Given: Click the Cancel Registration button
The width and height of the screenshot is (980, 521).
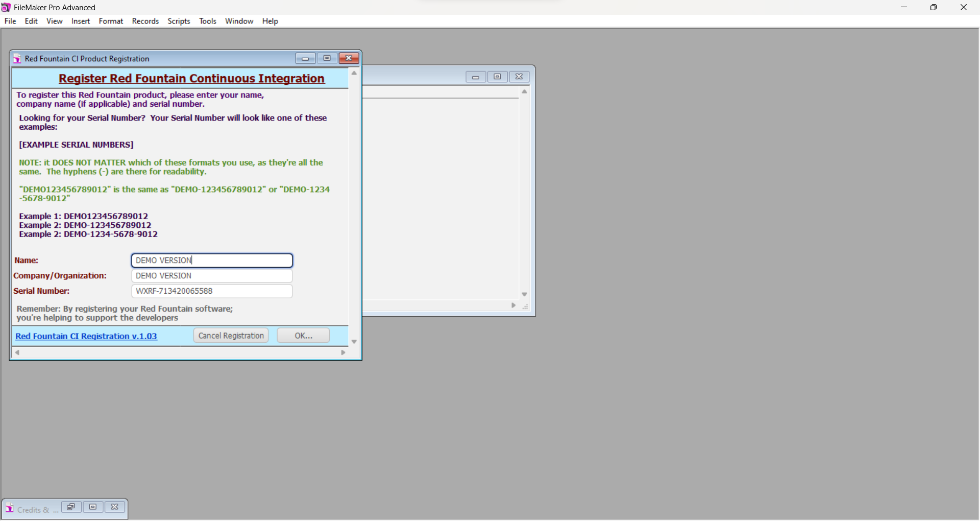Looking at the screenshot, I should 231,336.
